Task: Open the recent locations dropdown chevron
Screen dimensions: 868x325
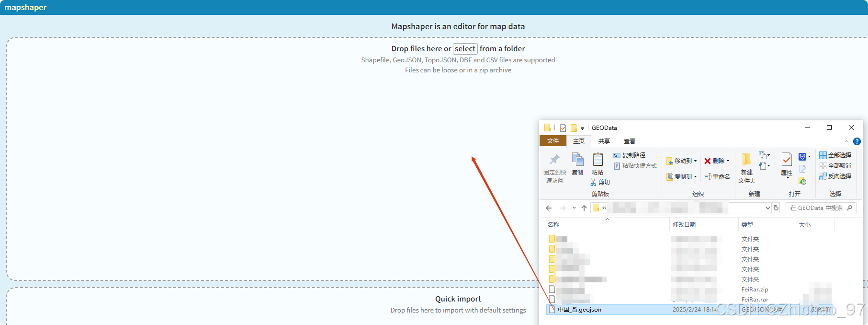Action: pos(574,208)
